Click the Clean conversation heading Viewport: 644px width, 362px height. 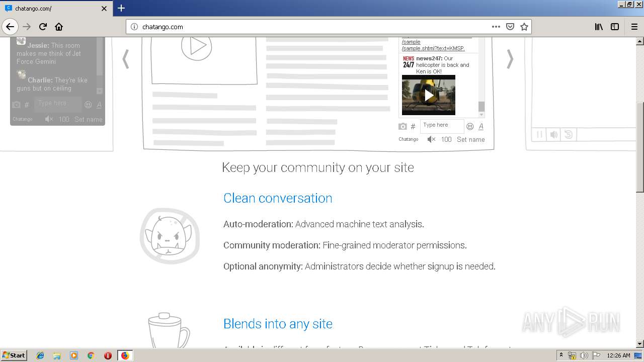[278, 198]
